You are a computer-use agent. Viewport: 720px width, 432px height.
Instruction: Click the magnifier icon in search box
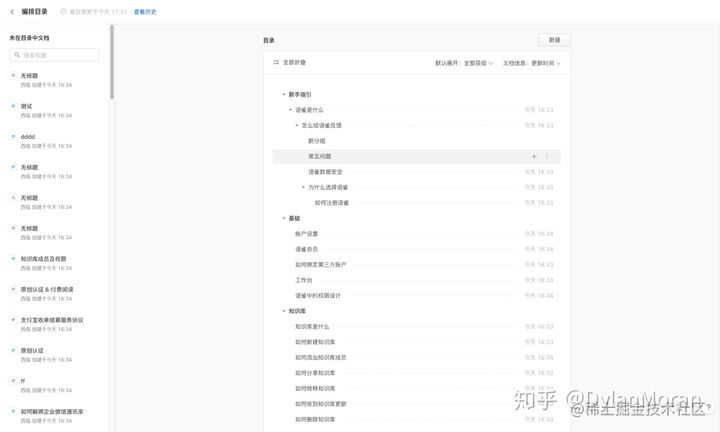[17, 55]
